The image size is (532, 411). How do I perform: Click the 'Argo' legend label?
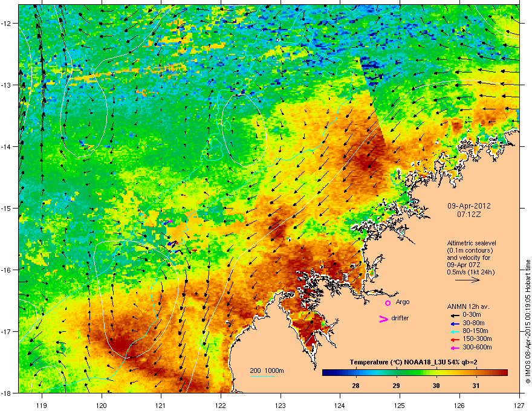coord(403,302)
